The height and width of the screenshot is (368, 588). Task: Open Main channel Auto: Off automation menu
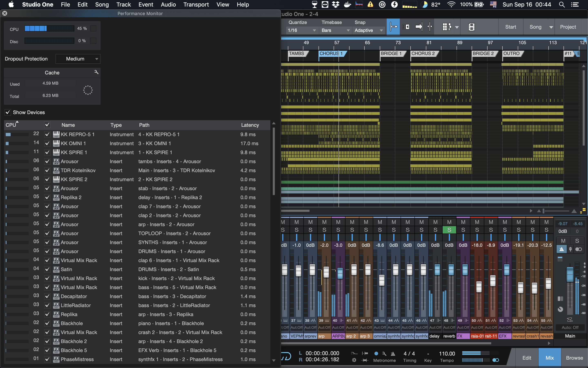[570, 327]
